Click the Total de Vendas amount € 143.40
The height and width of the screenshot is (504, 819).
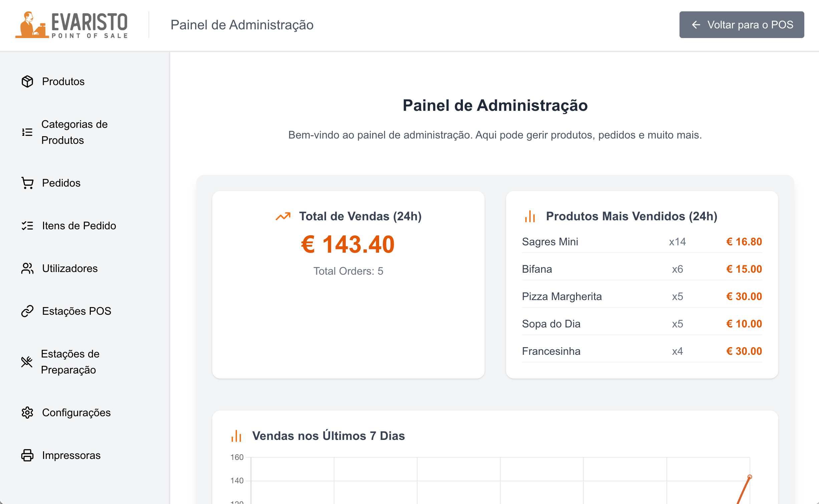[348, 244]
